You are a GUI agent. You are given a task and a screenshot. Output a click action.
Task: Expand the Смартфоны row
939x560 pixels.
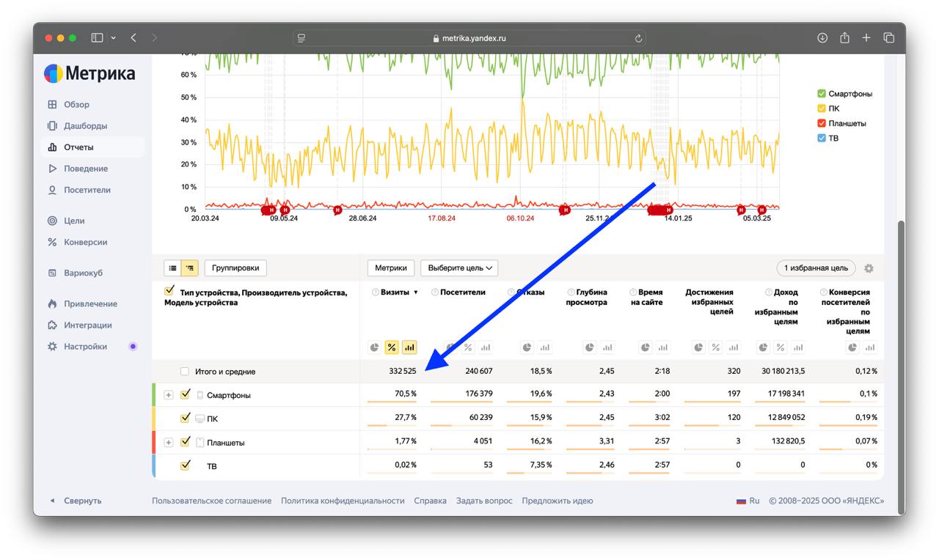point(169,395)
